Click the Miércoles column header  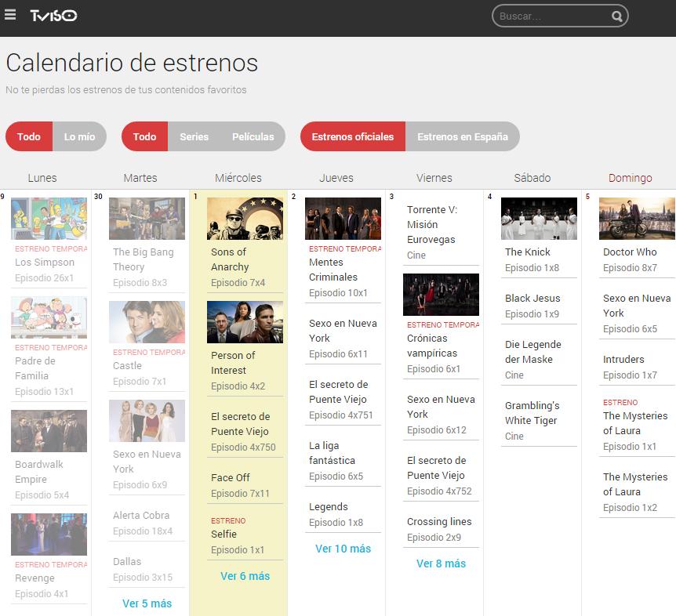238,178
